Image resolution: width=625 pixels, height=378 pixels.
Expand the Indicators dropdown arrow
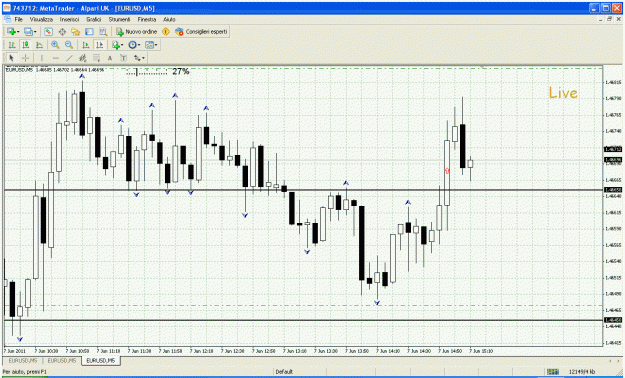(122, 45)
